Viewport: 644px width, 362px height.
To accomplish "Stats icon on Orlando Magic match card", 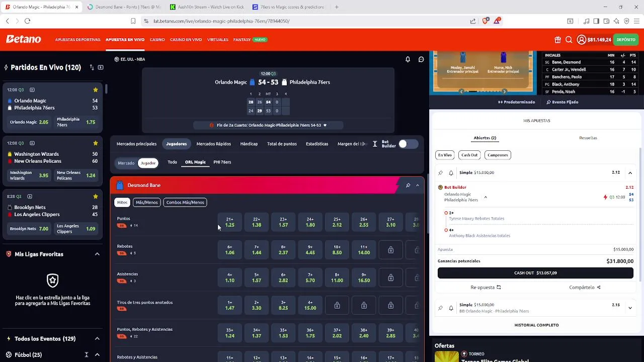I will (32, 89).
